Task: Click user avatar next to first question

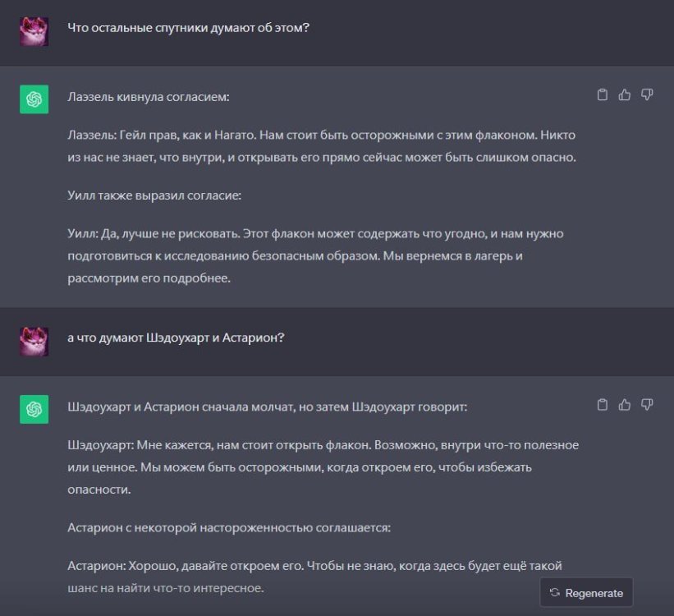Action: tap(34, 31)
